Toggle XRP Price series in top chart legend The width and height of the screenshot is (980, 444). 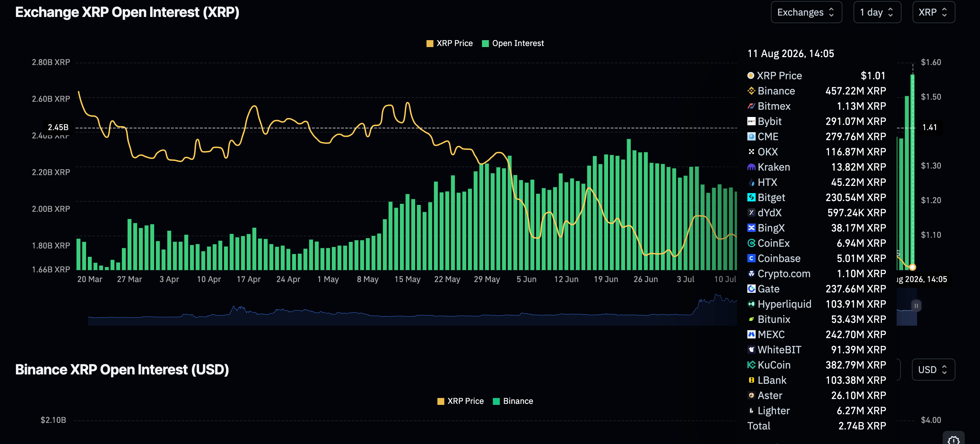pyautogui.click(x=449, y=43)
